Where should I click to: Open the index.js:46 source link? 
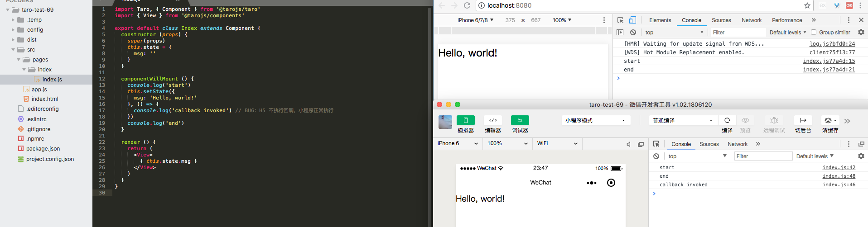pyautogui.click(x=839, y=184)
